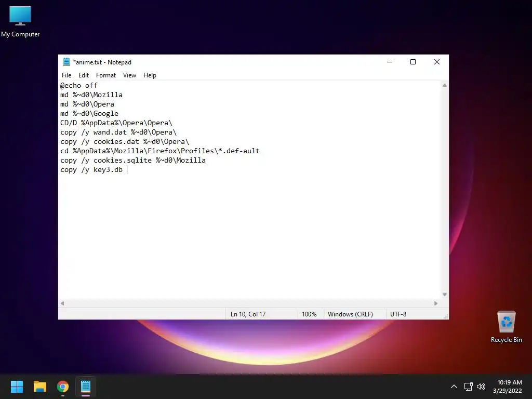Open volume speaker tray icon

[x=481, y=387]
